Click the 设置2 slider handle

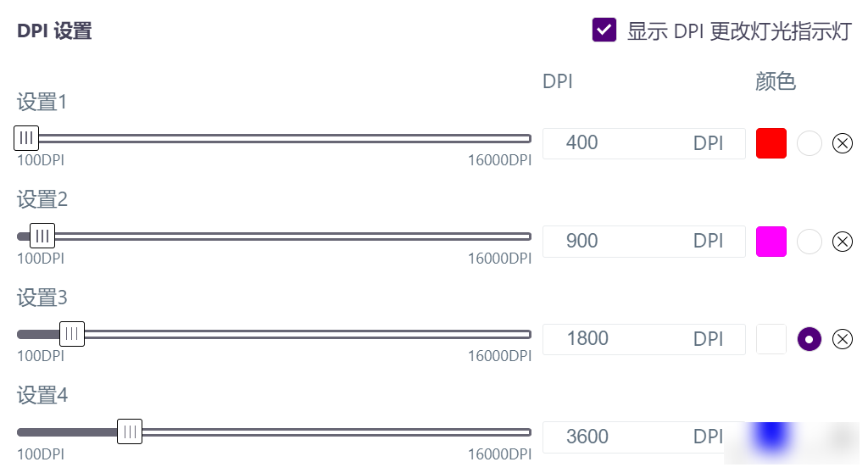pyautogui.click(x=42, y=236)
